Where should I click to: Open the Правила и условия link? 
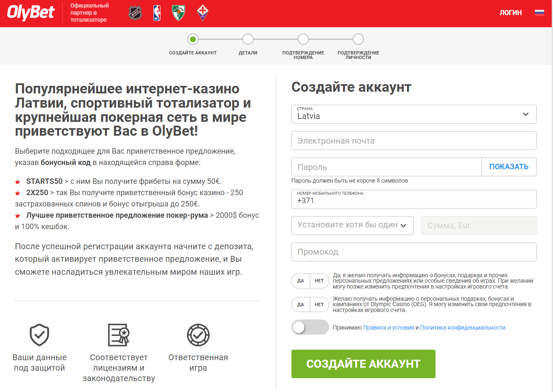click(389, 328)
